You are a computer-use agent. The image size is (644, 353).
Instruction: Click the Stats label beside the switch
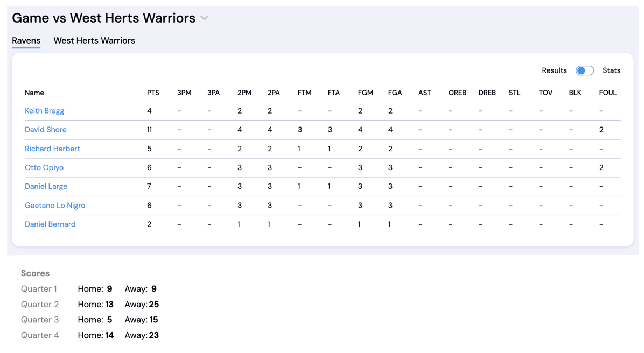(x=611, y=70)
